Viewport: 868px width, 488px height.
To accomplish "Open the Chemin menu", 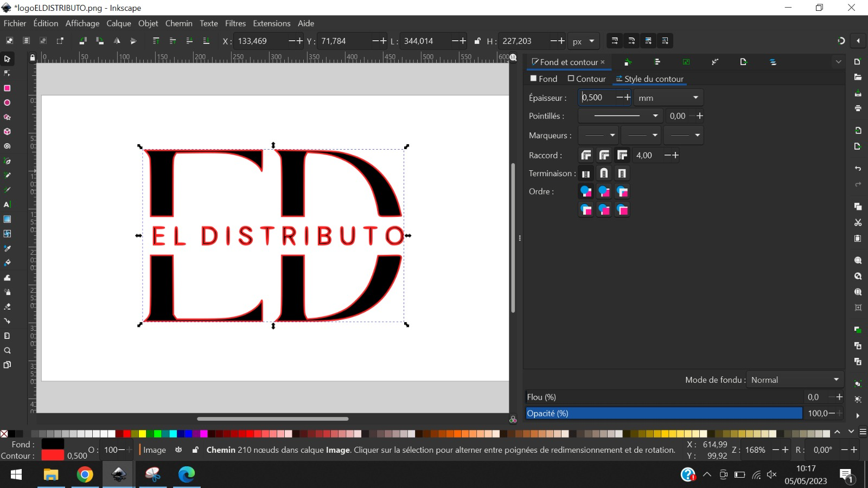I will point(179,23).
